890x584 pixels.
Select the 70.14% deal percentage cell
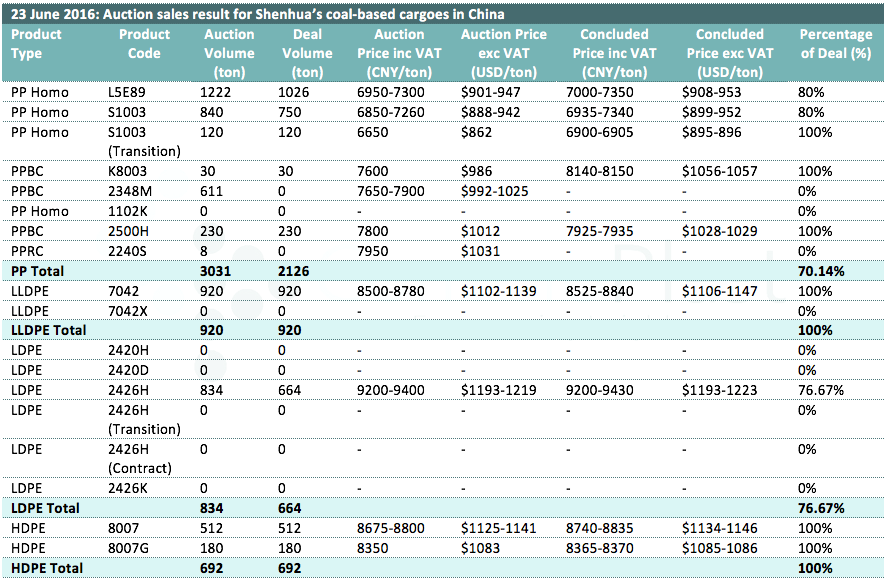821,270
